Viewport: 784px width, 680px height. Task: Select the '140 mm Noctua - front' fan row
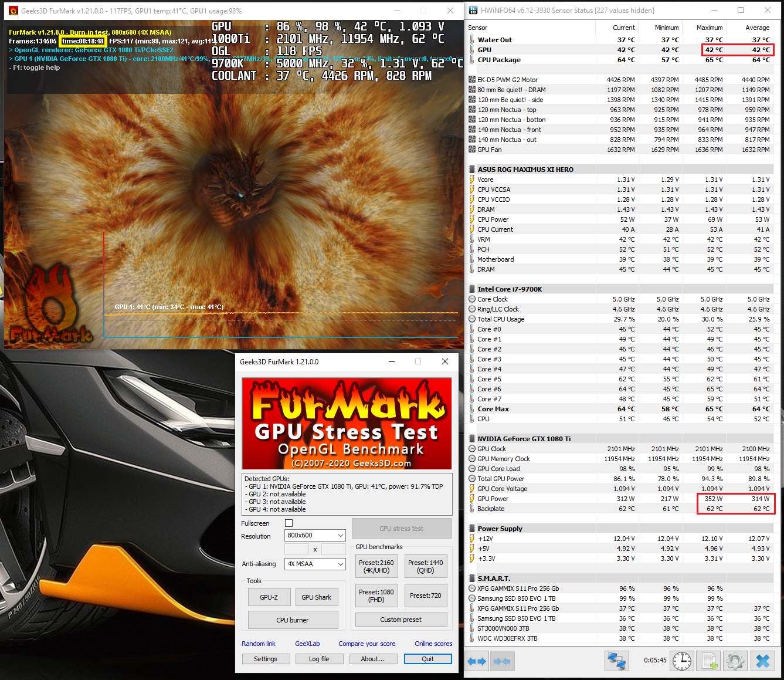(620, 130)
